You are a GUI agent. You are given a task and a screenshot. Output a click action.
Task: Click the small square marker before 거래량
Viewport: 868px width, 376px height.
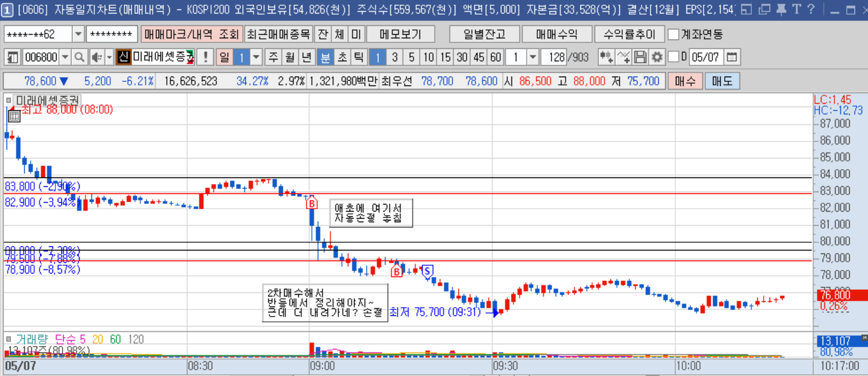click(x=8, y=339)
